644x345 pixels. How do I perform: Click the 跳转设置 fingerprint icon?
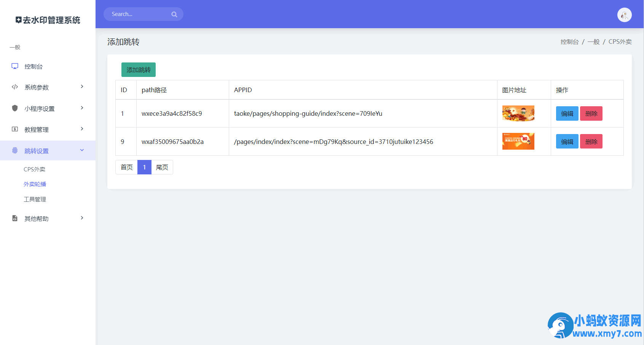click(15, 150)
